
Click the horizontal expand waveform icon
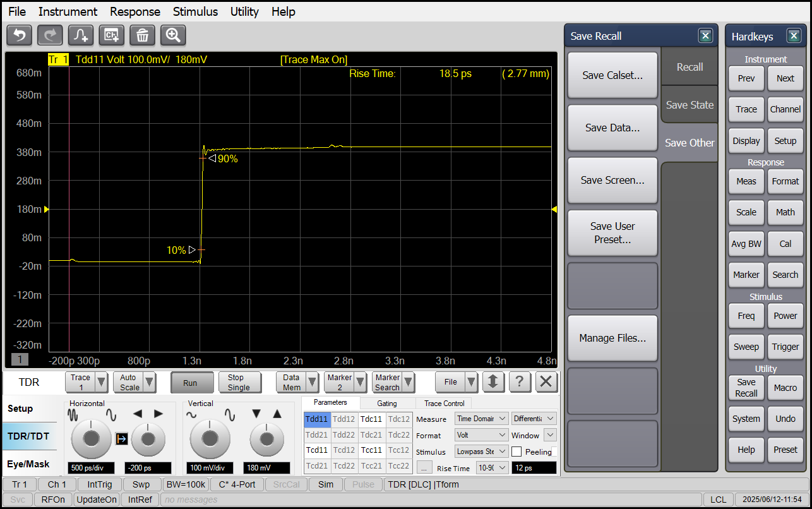point(111,415)
